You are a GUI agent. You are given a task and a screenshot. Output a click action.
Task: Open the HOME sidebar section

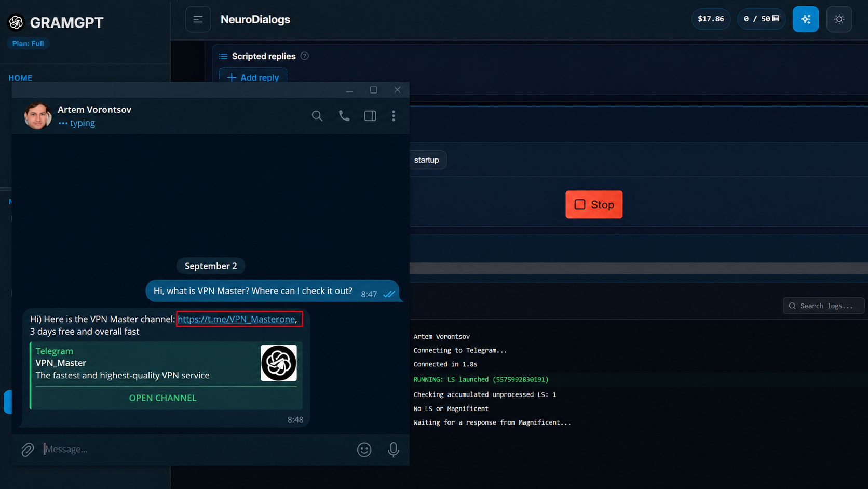point(20,78)
